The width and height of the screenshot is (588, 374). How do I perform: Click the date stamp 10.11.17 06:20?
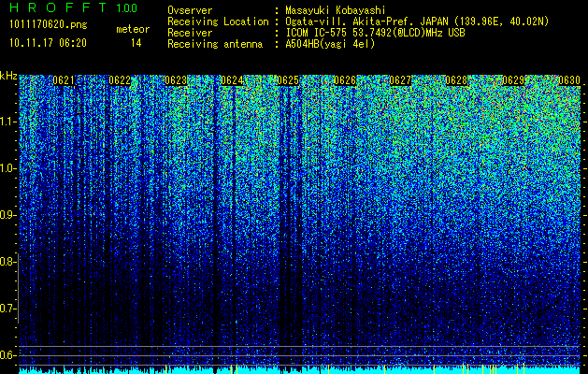[48, 43]
